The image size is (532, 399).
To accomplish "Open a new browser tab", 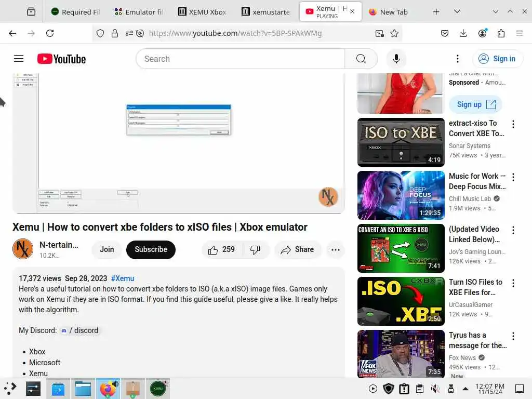I will [x=436, y=12].
